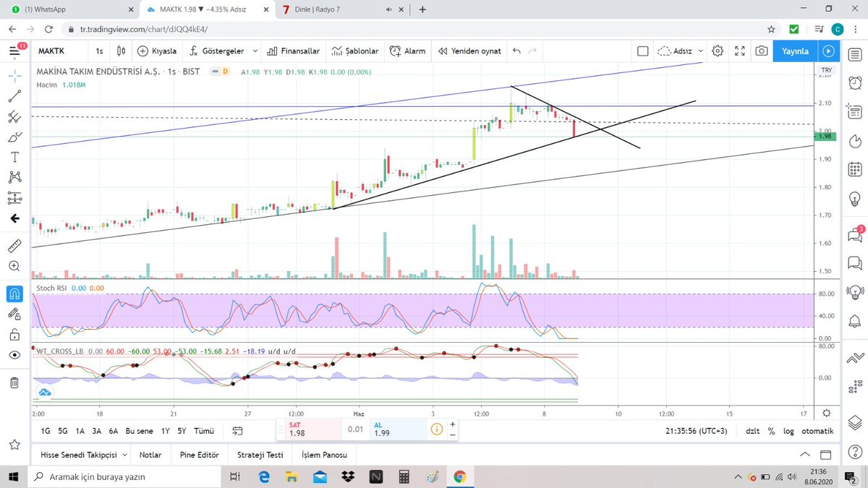Activate the zoom-in magnifier tool

[14, 266]
